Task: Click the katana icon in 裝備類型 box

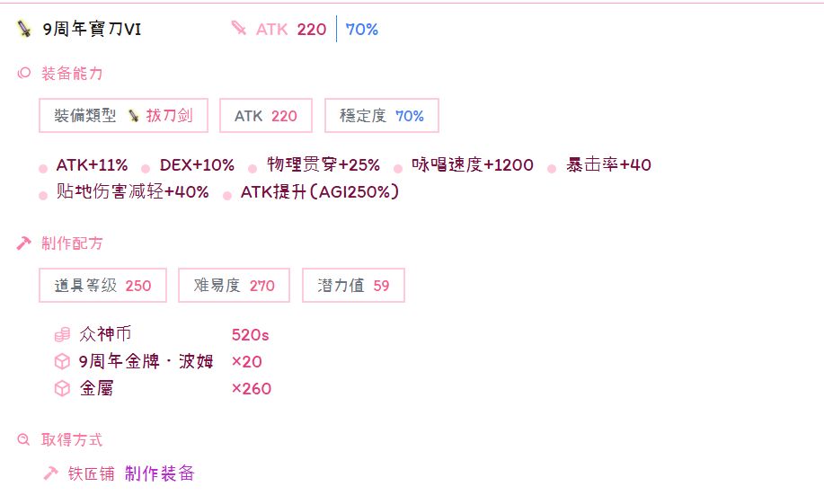Action: (x=133, y=116)
